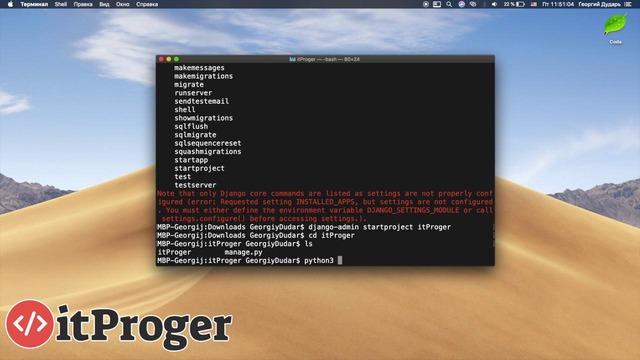640x360 pixels.
Task: Click the 'shell' command line
Action: tap(185, 110)
